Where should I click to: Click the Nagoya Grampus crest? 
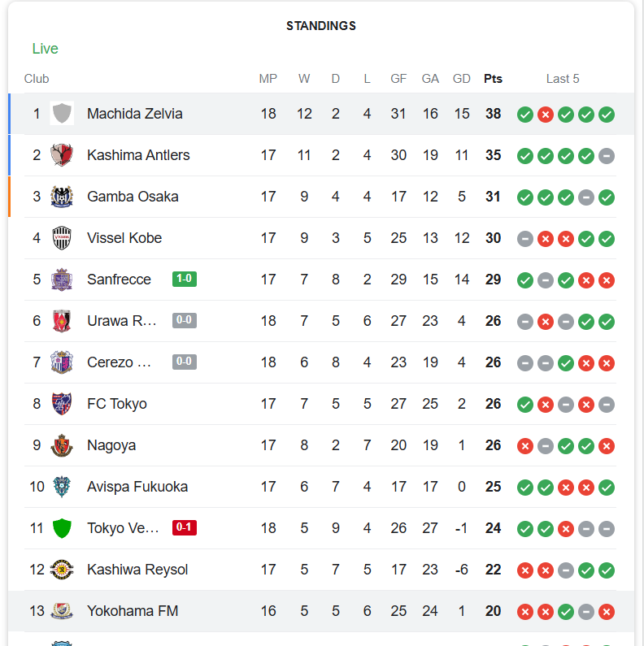click(x=62, y=445)
